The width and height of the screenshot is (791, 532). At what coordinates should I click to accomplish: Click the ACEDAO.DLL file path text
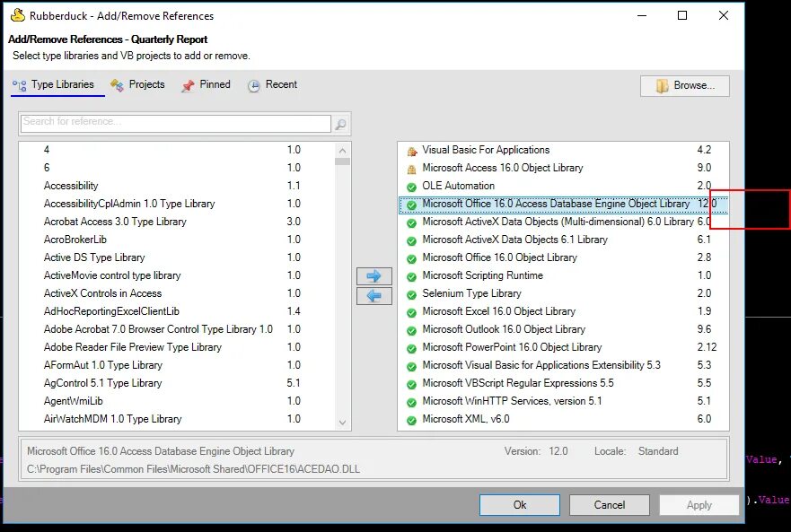tap(193, 469)
